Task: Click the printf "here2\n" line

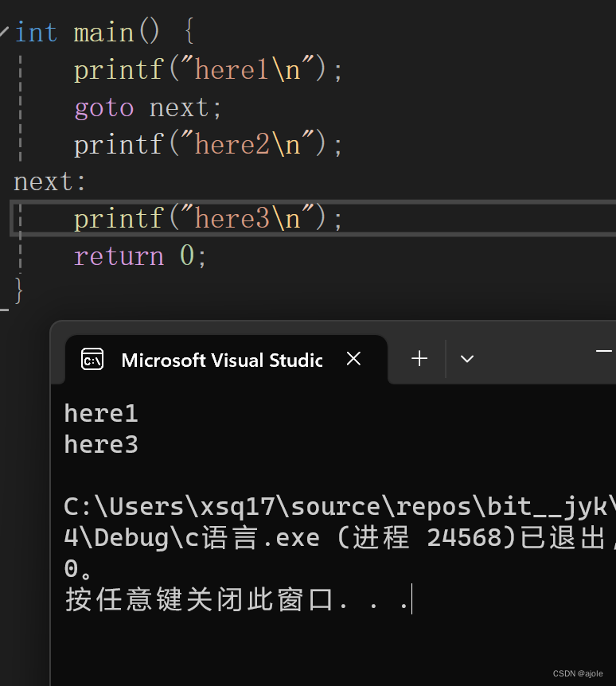Action: [x=208, y=144]
